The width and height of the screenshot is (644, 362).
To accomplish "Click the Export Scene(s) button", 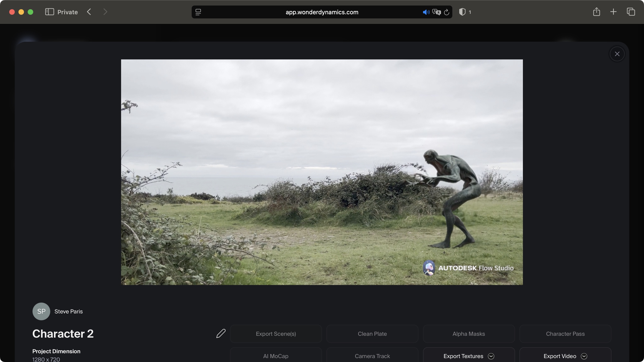I will pyautogui.click(x=276, y=333).
